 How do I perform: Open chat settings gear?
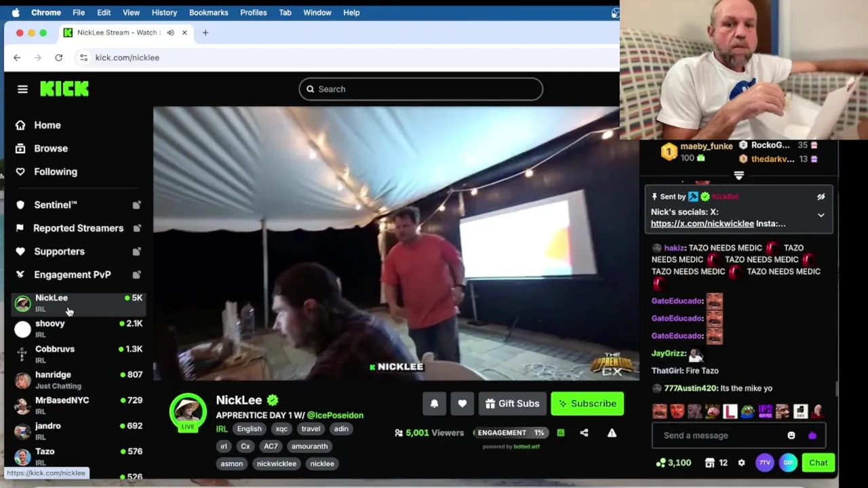tap(741, 463)
